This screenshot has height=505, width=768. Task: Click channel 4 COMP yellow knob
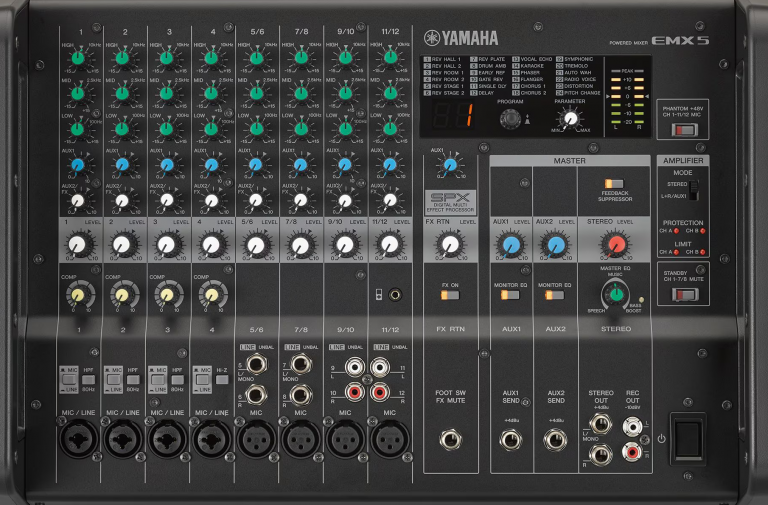212,295
